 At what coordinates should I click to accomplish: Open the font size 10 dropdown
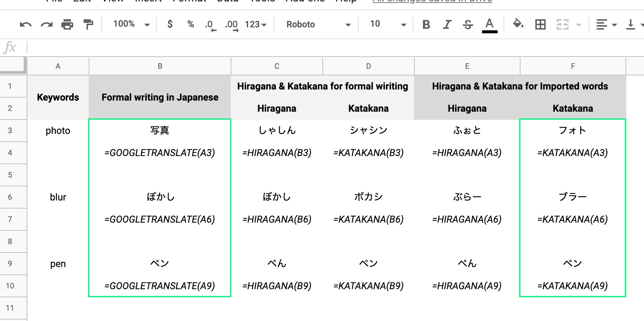coord(388,24)
